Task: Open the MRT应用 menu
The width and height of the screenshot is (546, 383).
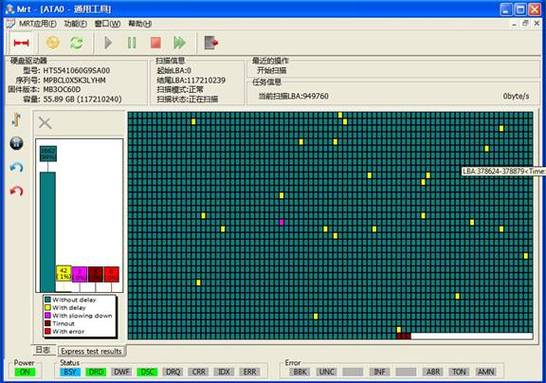Action: coord(38,24)
